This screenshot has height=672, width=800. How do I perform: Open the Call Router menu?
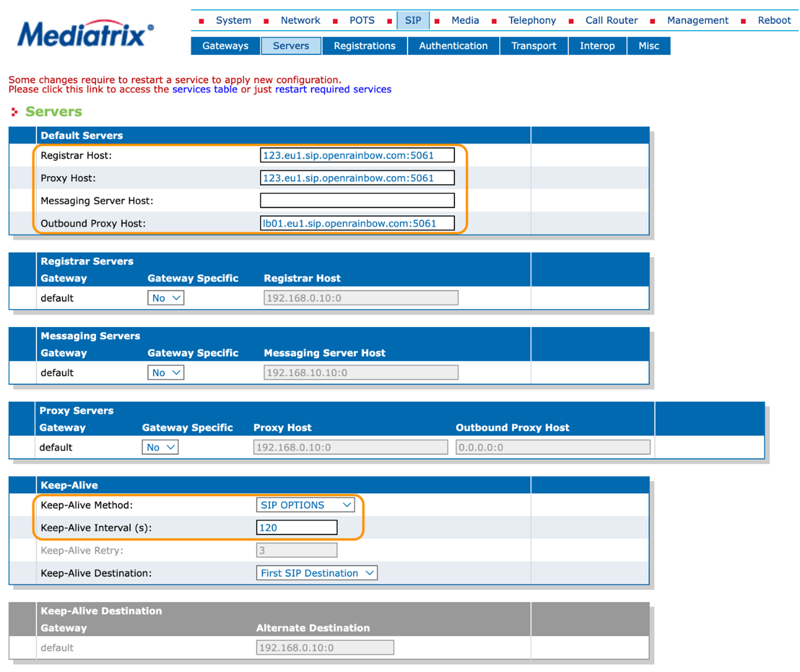(x=611, y=20)
